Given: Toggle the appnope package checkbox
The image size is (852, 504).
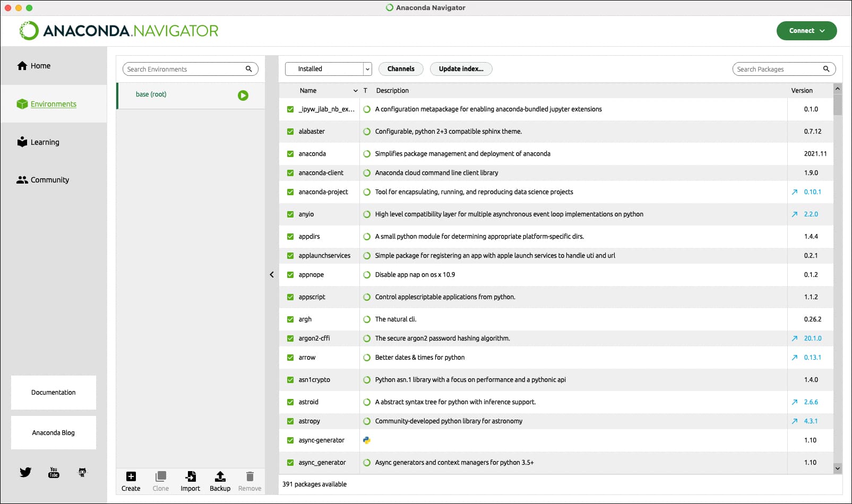Looking at the screenshot, I should [x=290, y=275].
